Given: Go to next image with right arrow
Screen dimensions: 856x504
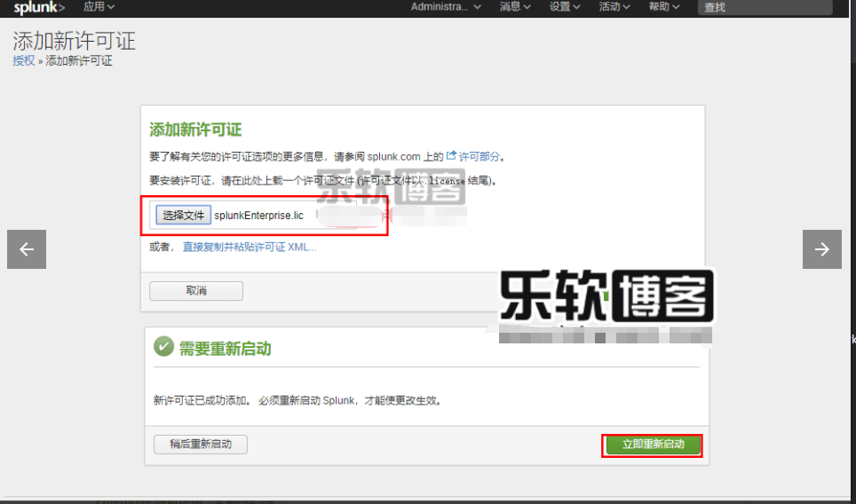Looking at the screenshot, I should tap(821, 249).
